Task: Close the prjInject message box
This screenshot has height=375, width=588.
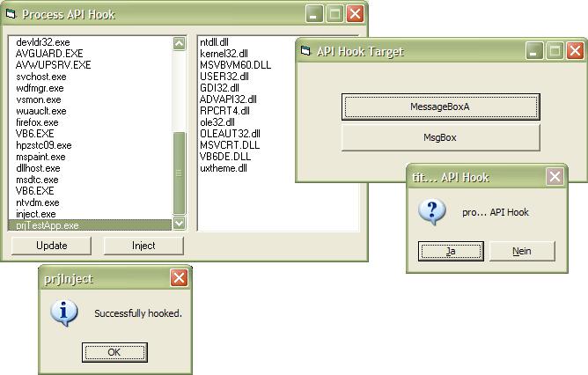Action: click(179, 278)
